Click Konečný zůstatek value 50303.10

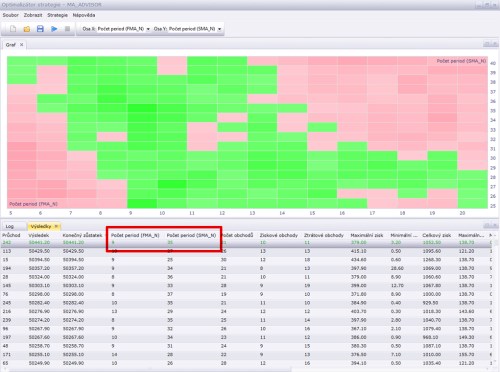[74, 286]
